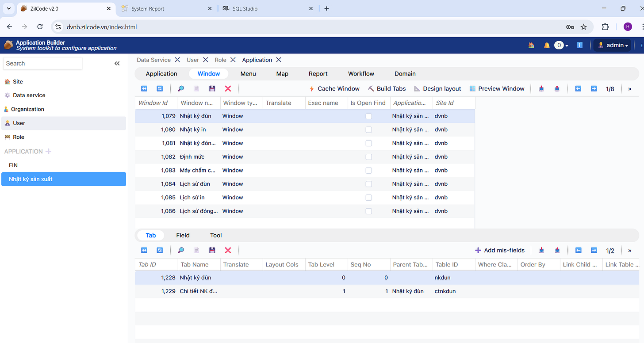Open the Tool tab in lower panel

[216, 235]
